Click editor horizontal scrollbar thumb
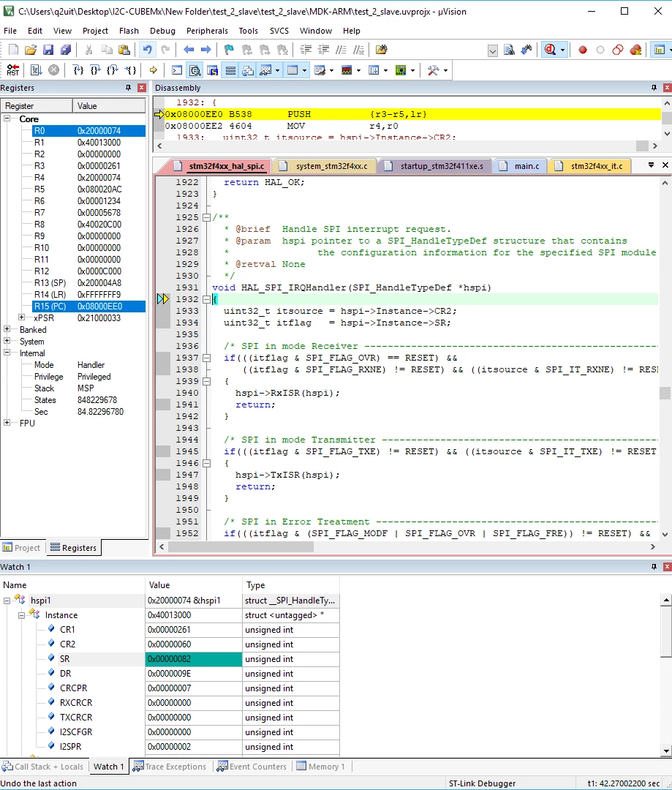The width and height of the screenshot is (672, 790). pos(241,546)
